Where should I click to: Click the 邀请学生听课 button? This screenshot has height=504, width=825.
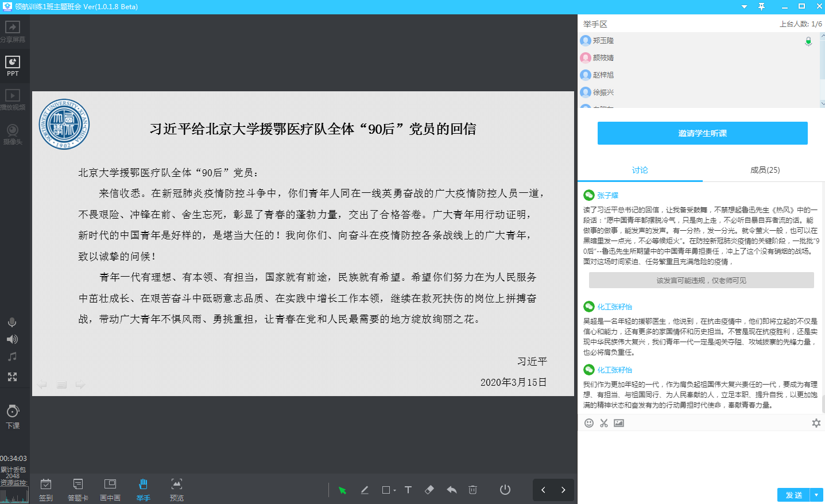[702, 133]
